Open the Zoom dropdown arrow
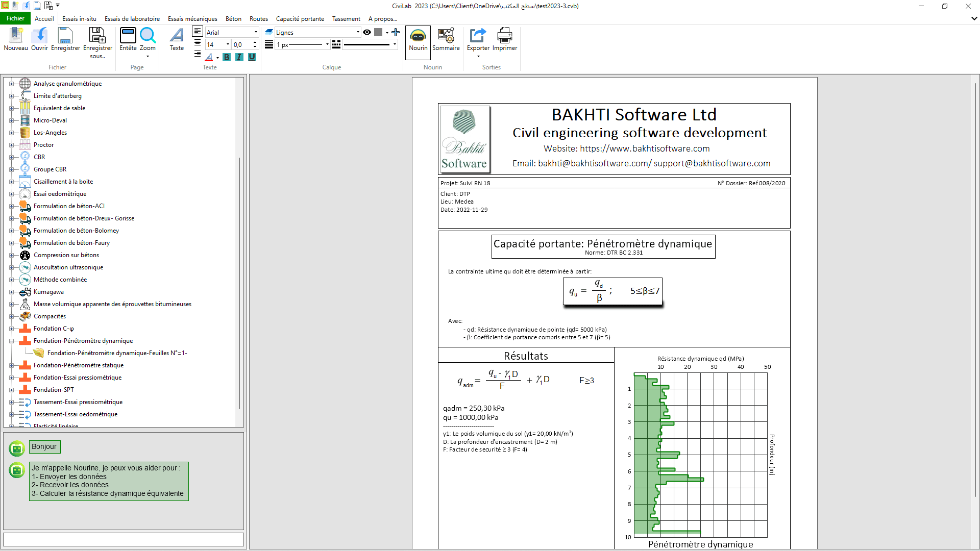The height and width of the screenshot is (551, 980). (x=148, y=56)
